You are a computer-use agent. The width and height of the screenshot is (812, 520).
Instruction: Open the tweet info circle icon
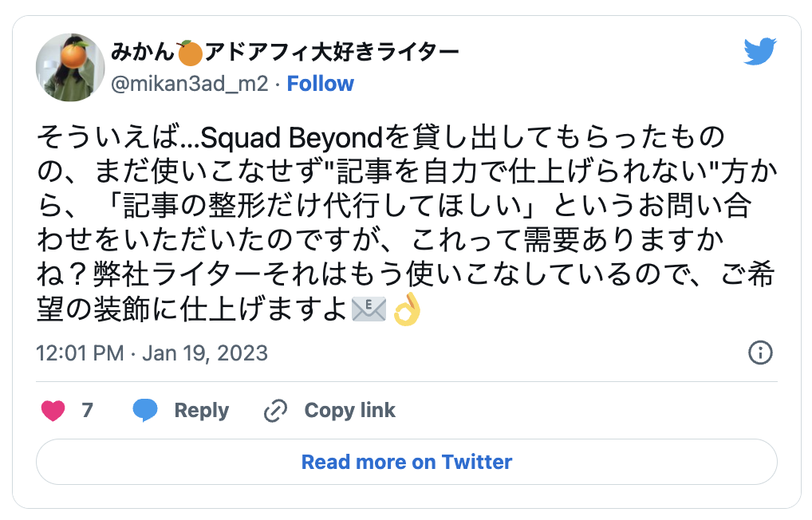click(760, 353)
